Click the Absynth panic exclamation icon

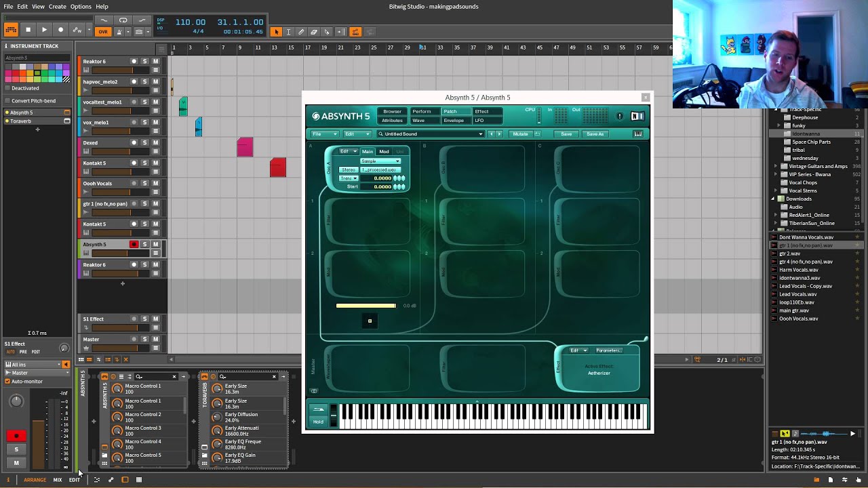tap(619, 116)
